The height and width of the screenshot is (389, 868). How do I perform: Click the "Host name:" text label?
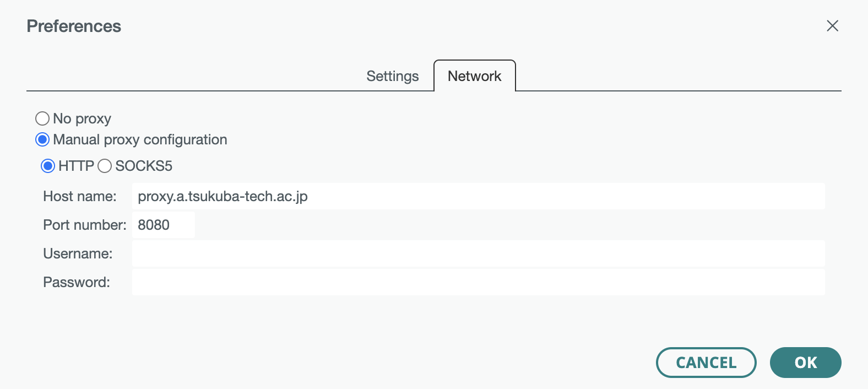(80, 196)
